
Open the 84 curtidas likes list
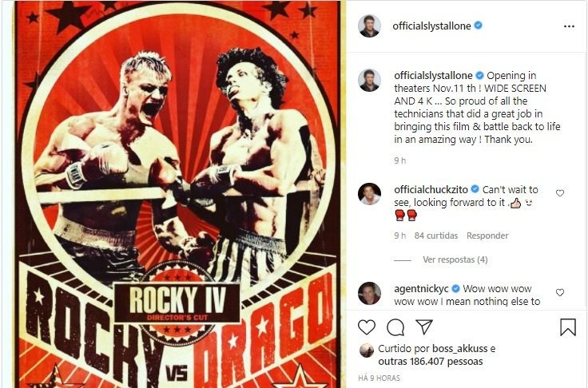[435, 236]
